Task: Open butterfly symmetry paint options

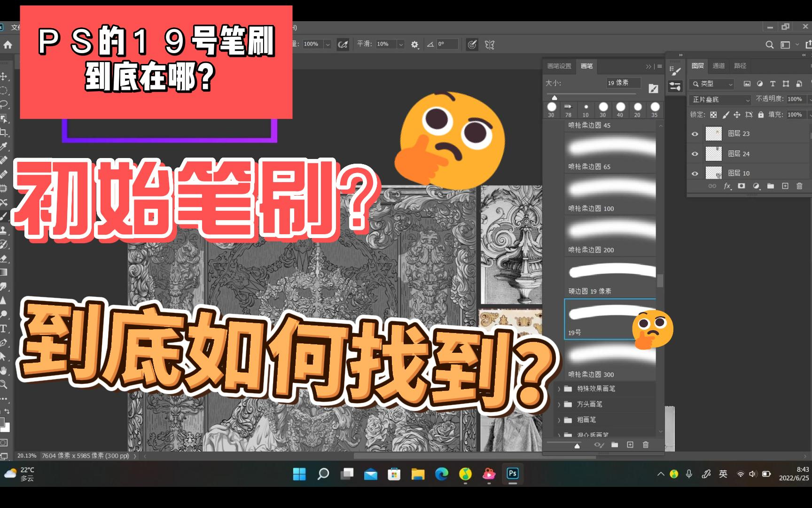Action: click(490, 45)
